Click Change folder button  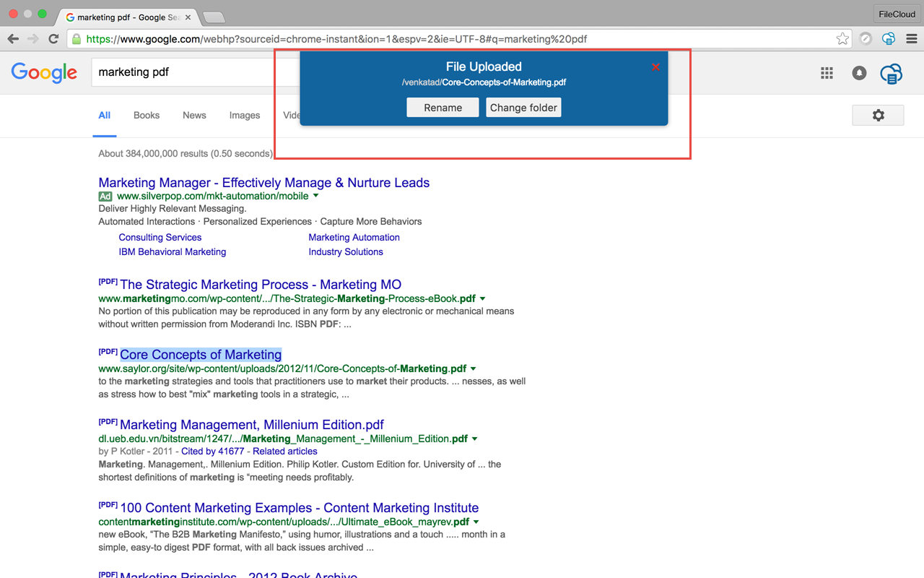pos(523,108)
